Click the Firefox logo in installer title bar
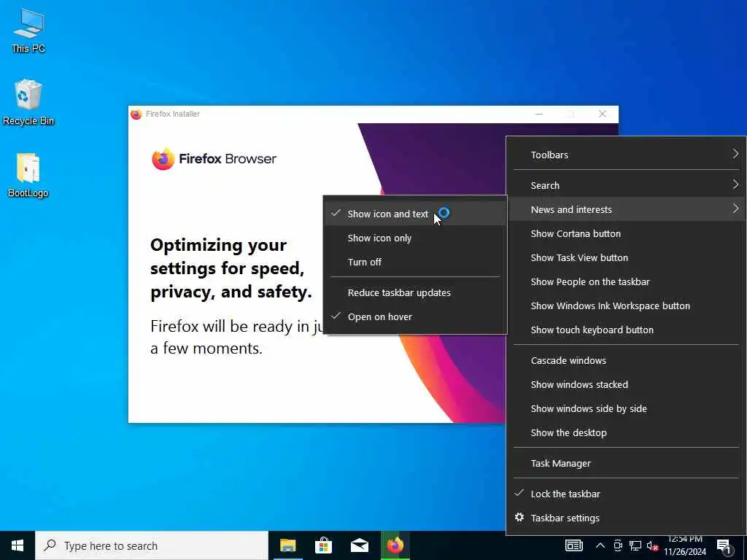Viewport: 747px width, 560px height. pos(136,114)
